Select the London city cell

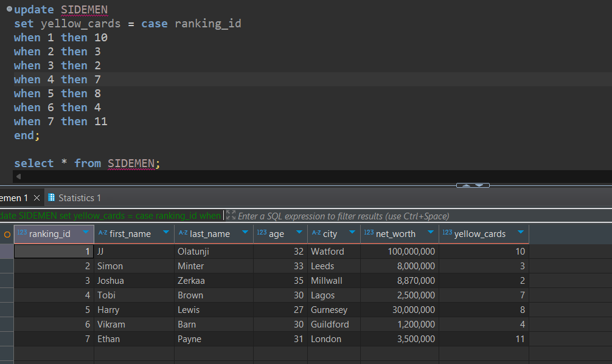[x=334, y=339]
